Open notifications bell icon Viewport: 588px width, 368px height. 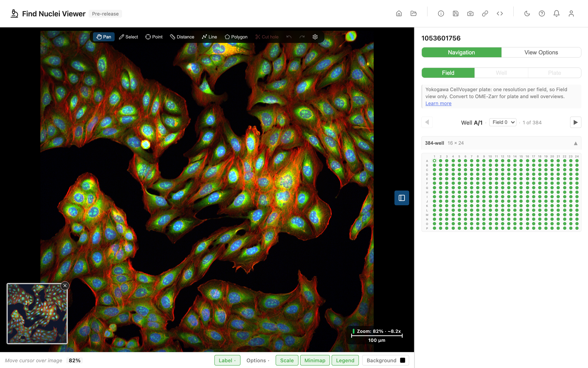pos(556,14)
